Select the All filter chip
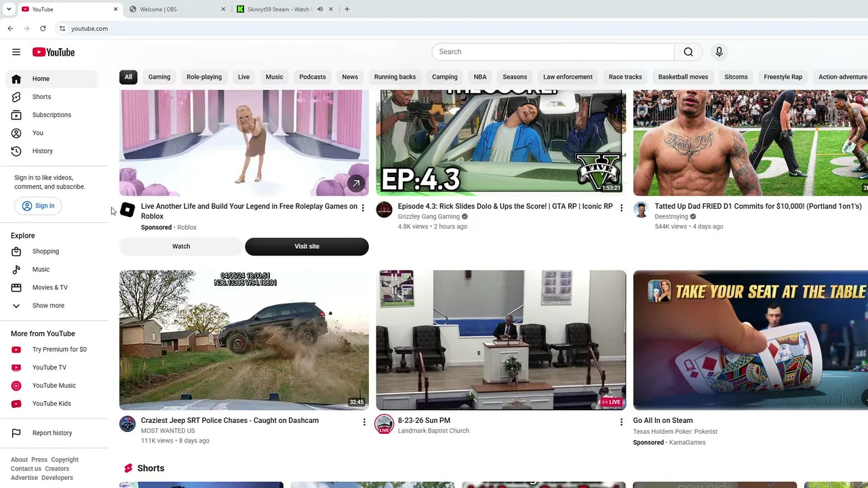Screen dimensions: 868x488 point(128,77)
